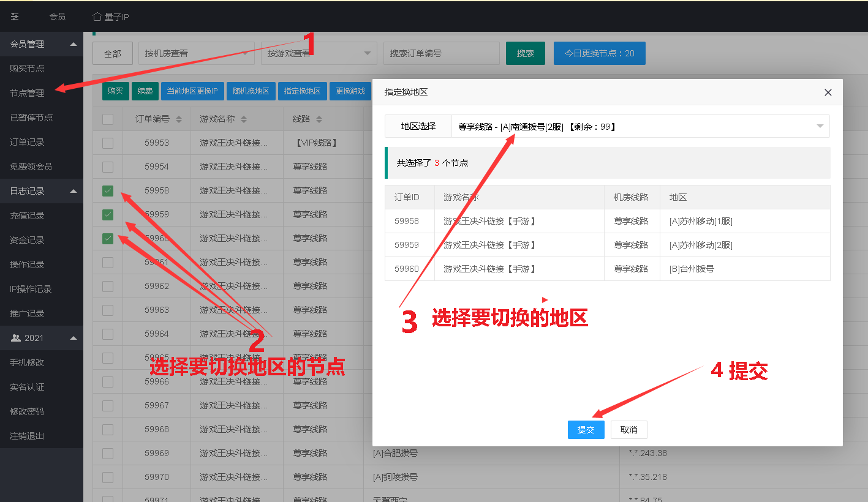This screenshot has height=502, width=868.
Task: Toggle the select-all checkbox in table header
Action: point(108,119)
